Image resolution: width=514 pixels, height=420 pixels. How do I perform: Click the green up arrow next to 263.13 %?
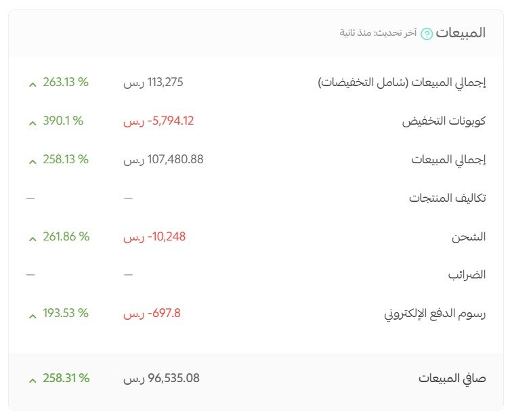coord(31,84)
